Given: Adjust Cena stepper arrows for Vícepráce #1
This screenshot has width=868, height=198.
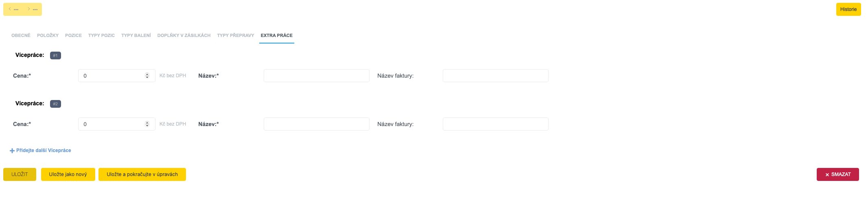Looking at the screenshot, I should 147,76.
